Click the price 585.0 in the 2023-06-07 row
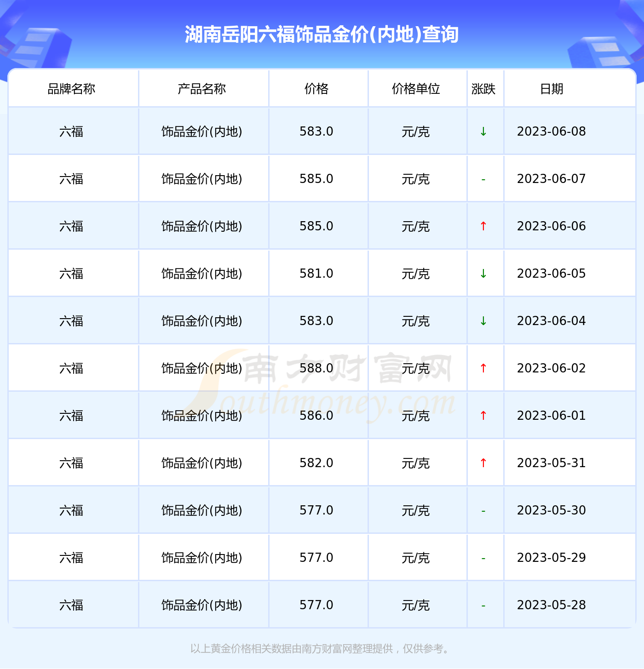This screenshot has width=644, height=669. coord(316,179)
